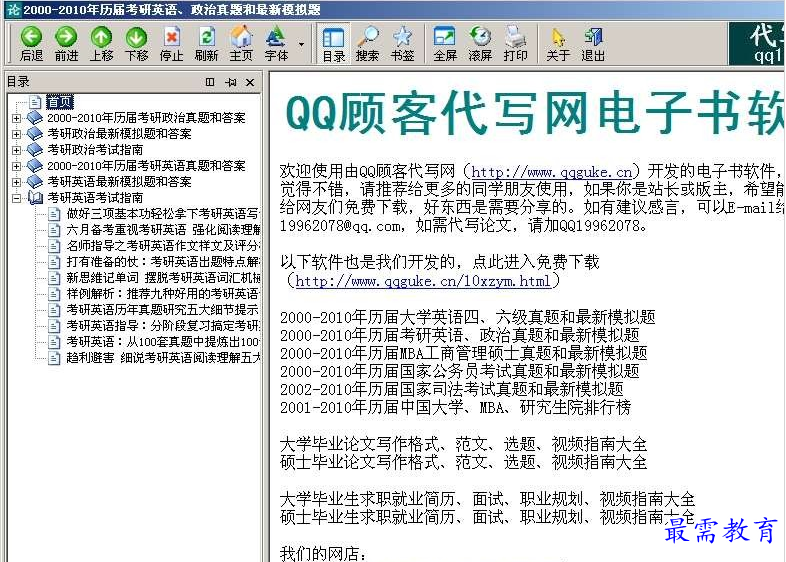Open 趋利避害 细说考研英语阅读理解 page
This screenshot has width=786, height=562.
pyautogui.click(x=163, y=358)
